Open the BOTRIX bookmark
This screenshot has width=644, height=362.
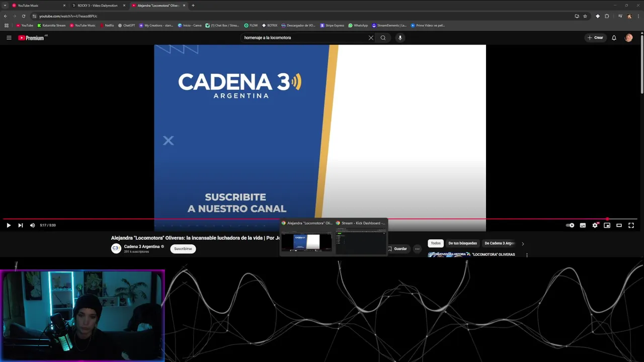point(270,25)
